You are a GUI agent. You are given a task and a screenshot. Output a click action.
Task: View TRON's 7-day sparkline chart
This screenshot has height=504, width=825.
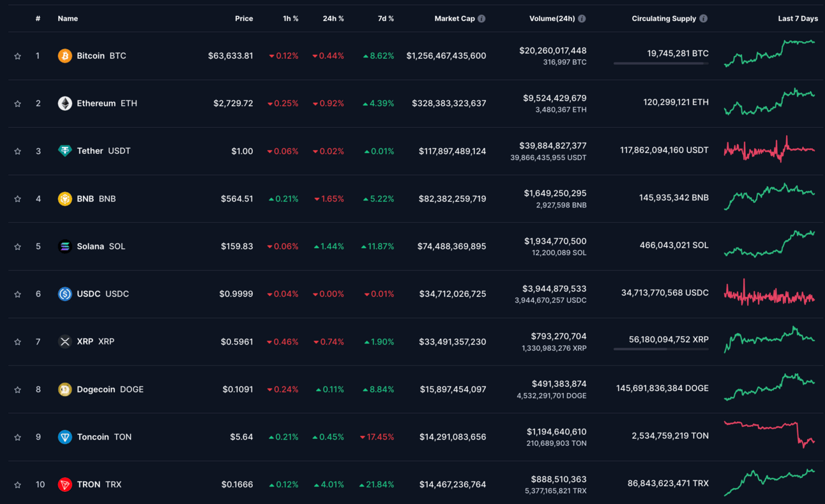(769, 482)
